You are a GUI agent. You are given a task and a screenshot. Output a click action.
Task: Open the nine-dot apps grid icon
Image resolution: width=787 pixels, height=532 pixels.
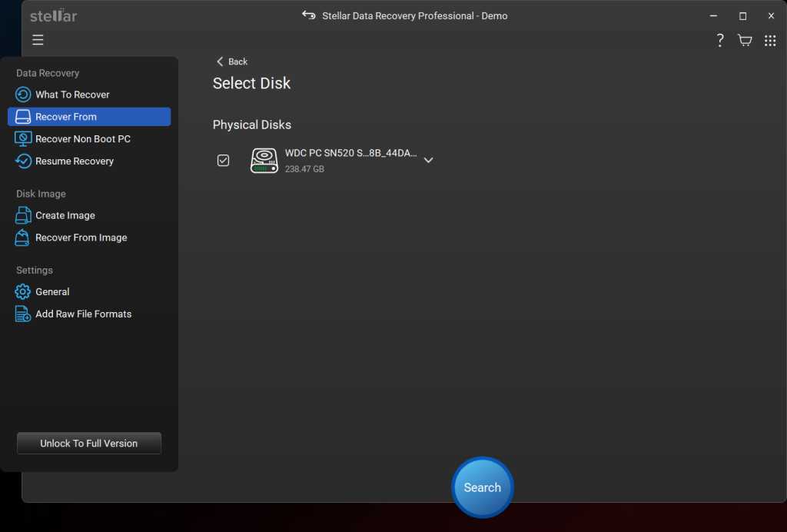(x=770, y=41)
